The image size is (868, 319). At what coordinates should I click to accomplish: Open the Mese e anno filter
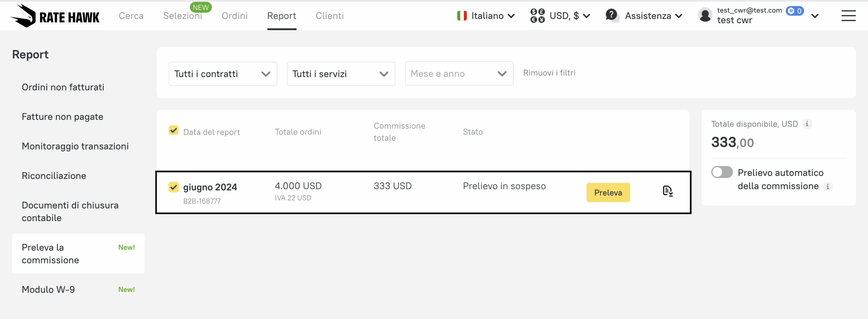click(459, 74)
